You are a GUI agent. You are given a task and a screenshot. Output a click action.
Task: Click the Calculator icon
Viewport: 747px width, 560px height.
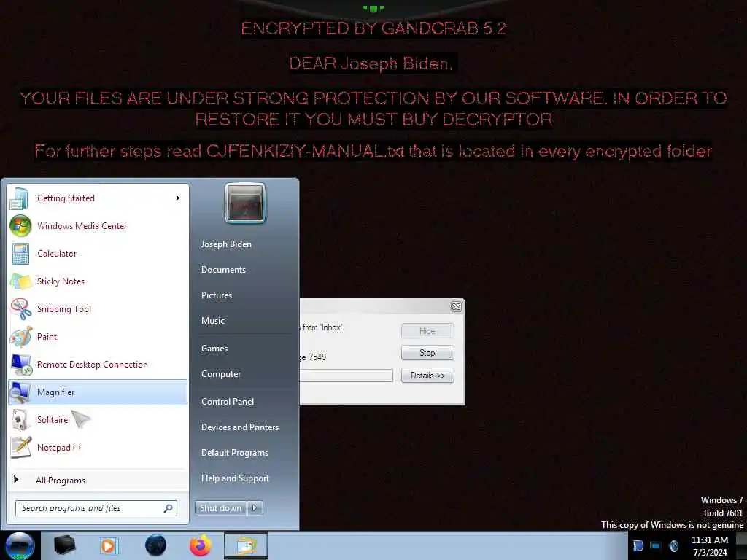(20, 254)
